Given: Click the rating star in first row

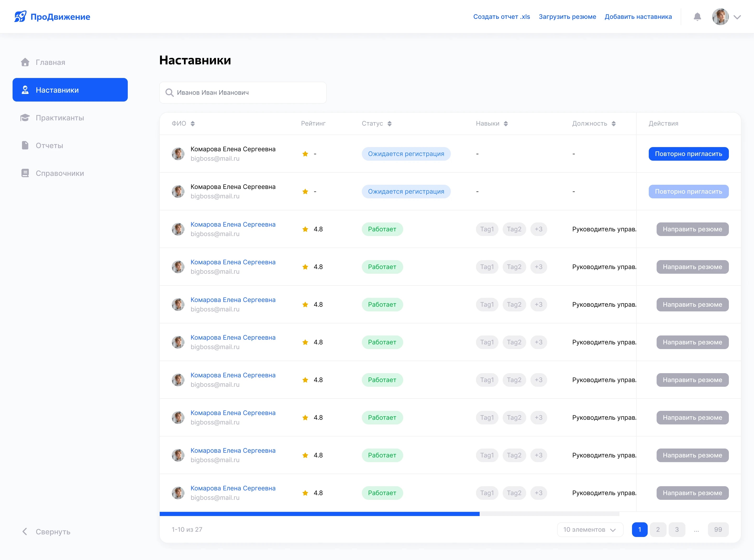Looking at the screenshot, I should click(305, 154).
